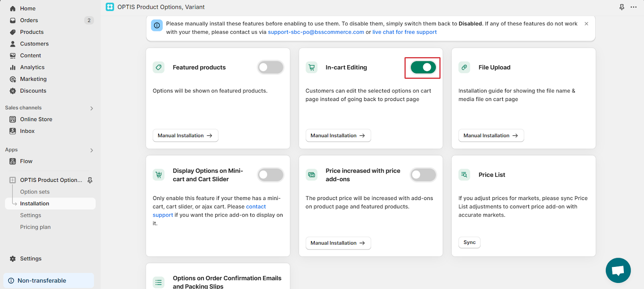Click the Price add-ons money icon

[x=312, y=175]
